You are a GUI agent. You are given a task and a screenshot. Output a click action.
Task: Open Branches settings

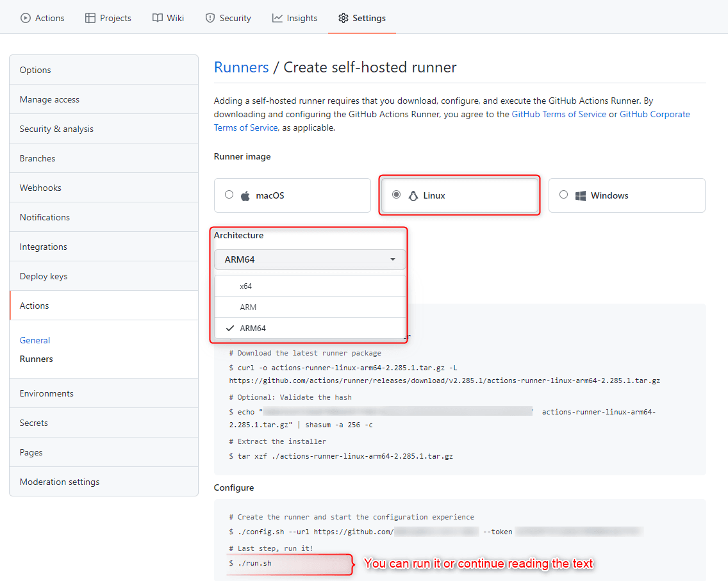point(104,158)
